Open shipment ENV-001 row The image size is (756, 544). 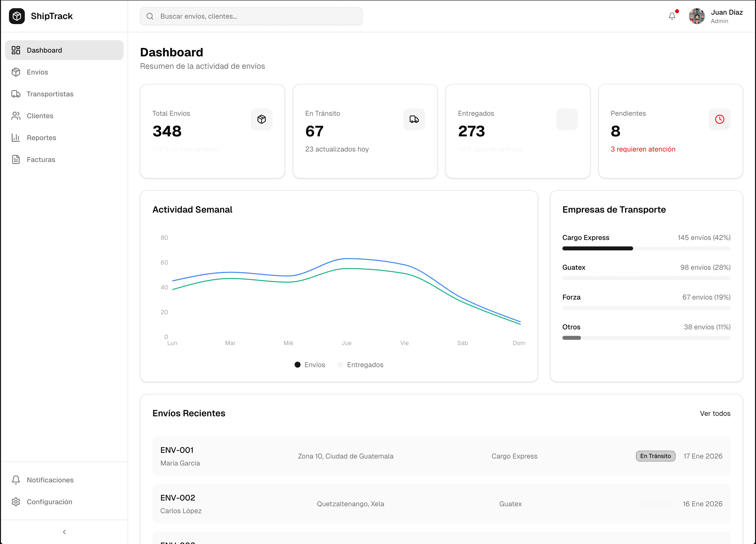[x=441, y=456]
